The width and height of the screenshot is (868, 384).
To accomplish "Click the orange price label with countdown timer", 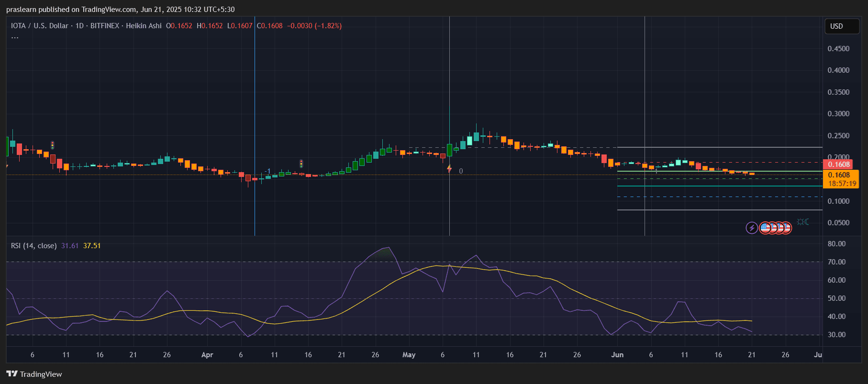I will [x=841, y=179].
